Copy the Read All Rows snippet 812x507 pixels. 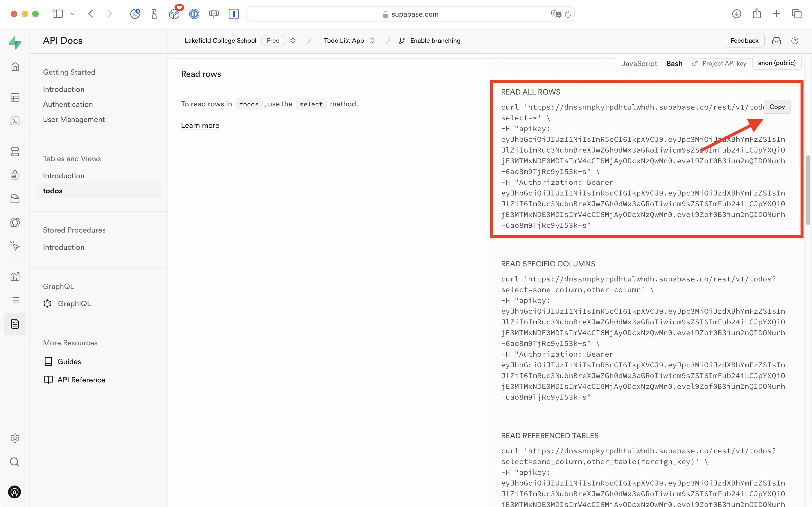pos(777,107)
